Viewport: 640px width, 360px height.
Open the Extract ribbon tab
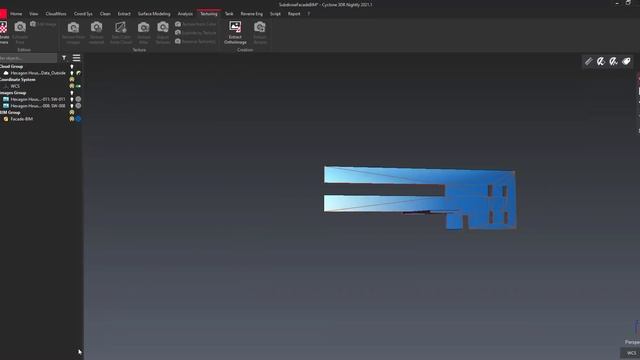coord(124,13)
